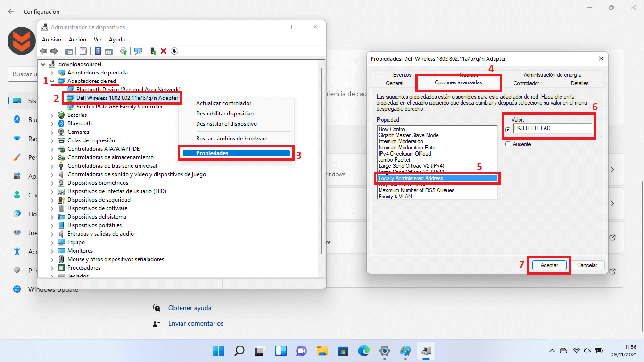Screen dimensions: 644x362
Task: Select Locally Administered Address property
Action: (x=437, y=178)
